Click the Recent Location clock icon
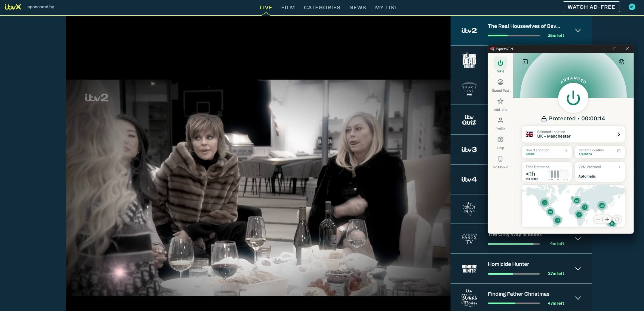 619,151
